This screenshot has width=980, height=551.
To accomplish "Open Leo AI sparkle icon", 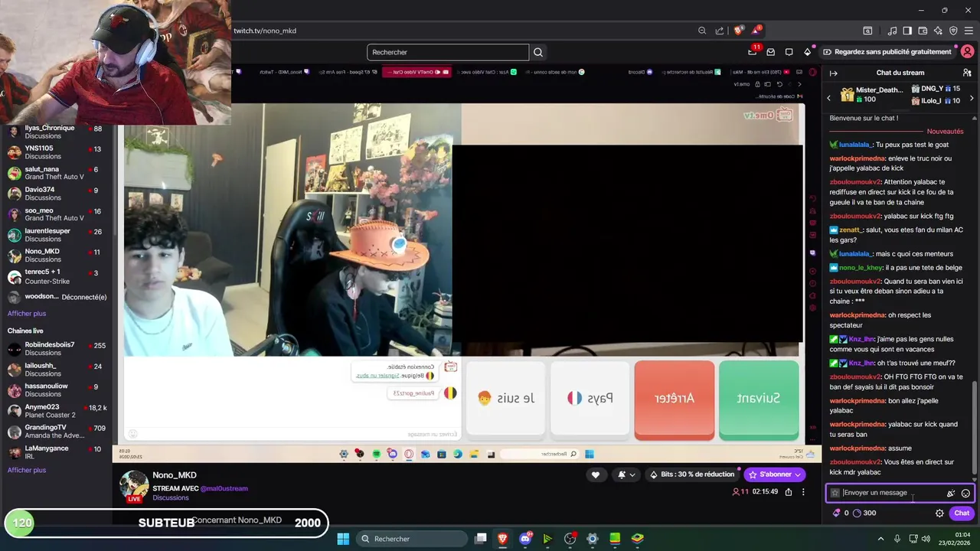I will click(x=938, y=31).
